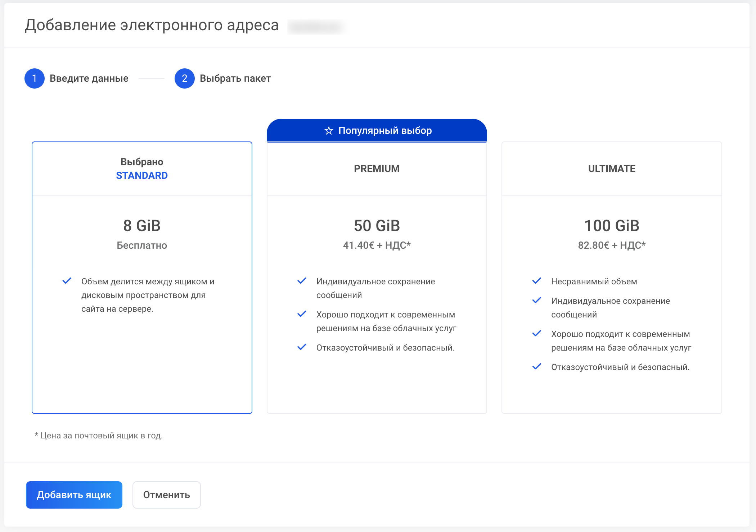Click the star icon in Популярный выбор banner
Viewport: 756px width, 532px height.
coord(329,131)
